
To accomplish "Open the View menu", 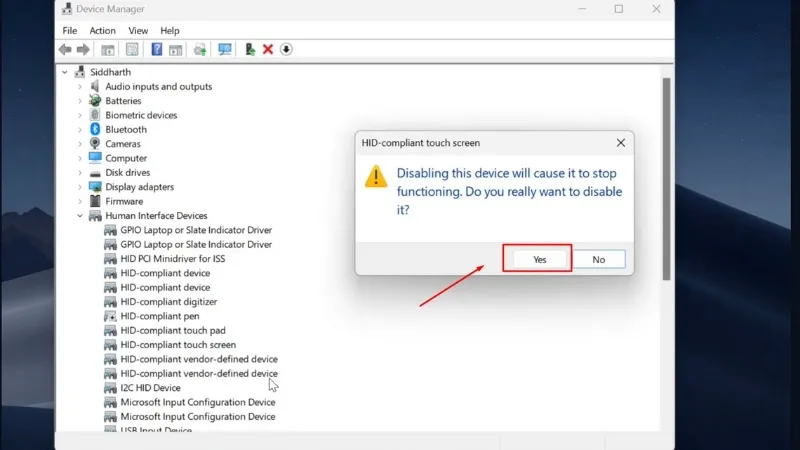I will point(138,31).
